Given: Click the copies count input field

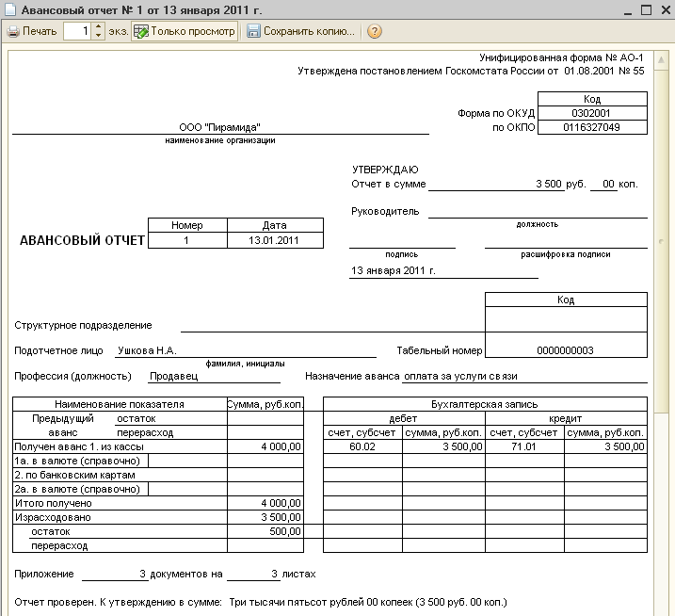Looking at the screenshot, I should pyautogui.click(x=77, y=31).
